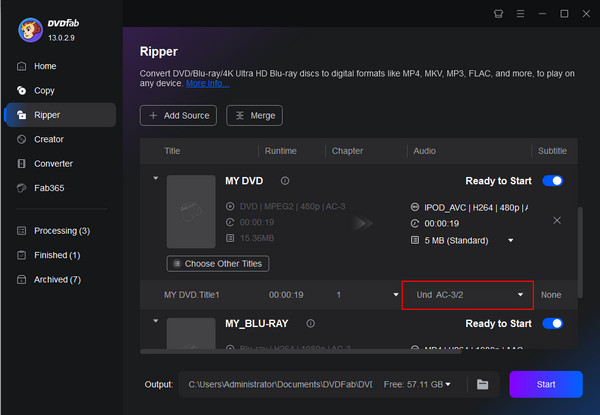Click the Title column header
Image resolution: width=600 pixels, height=415 pixels.
(x=172, y=151)
